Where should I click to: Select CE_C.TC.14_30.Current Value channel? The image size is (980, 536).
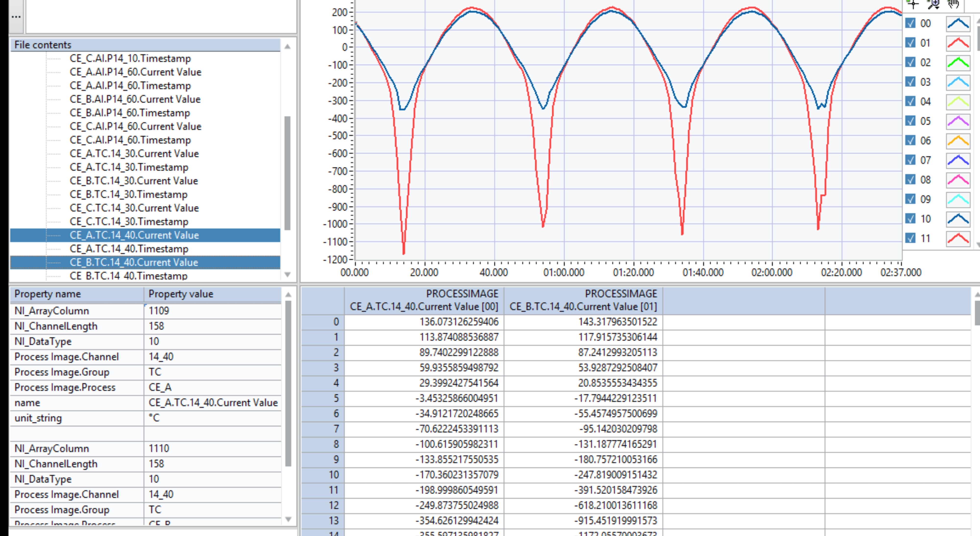[134, 208]
